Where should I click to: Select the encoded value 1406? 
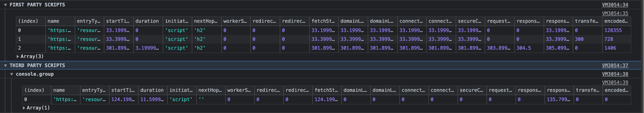click(610, 48)
